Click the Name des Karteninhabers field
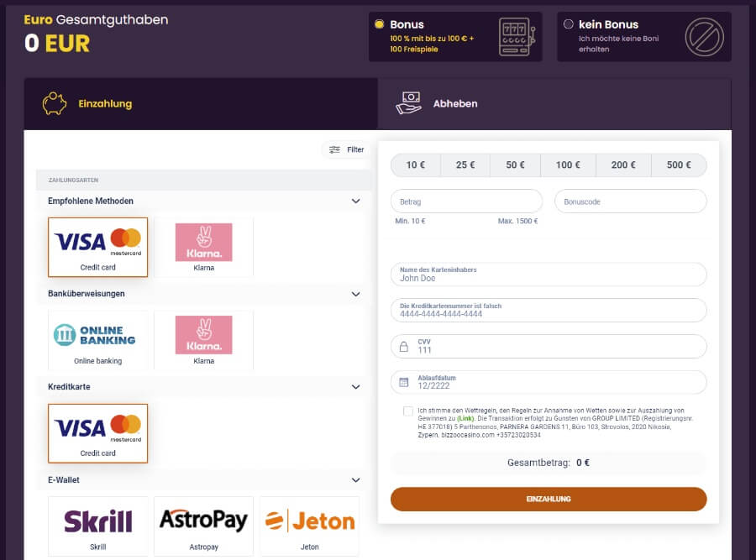 coord(549,275)
